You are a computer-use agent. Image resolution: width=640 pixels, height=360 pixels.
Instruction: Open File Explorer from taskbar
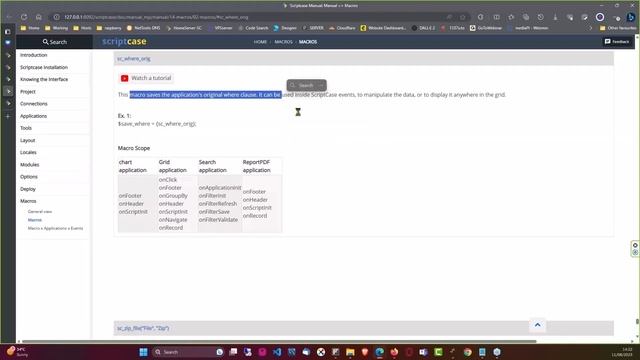tap(350, 352)
